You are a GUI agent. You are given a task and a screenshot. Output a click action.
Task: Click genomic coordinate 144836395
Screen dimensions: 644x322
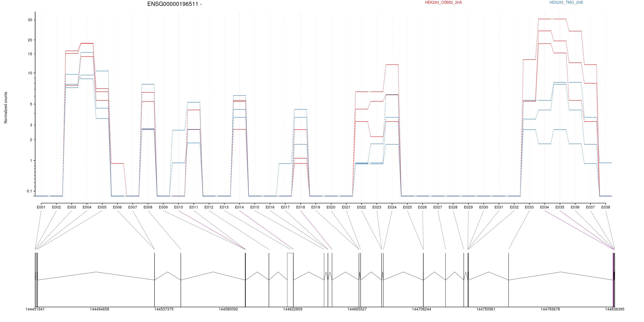(615, 309)
